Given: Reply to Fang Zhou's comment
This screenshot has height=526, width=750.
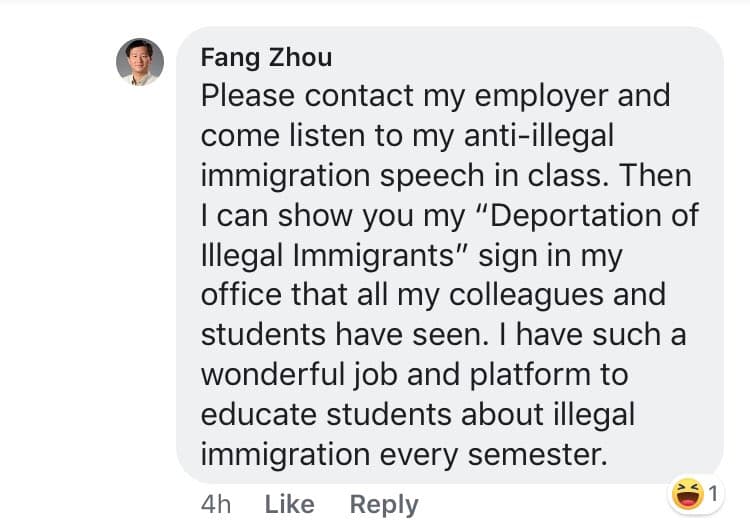Looking at the screenshot, I should click(384, 505).
